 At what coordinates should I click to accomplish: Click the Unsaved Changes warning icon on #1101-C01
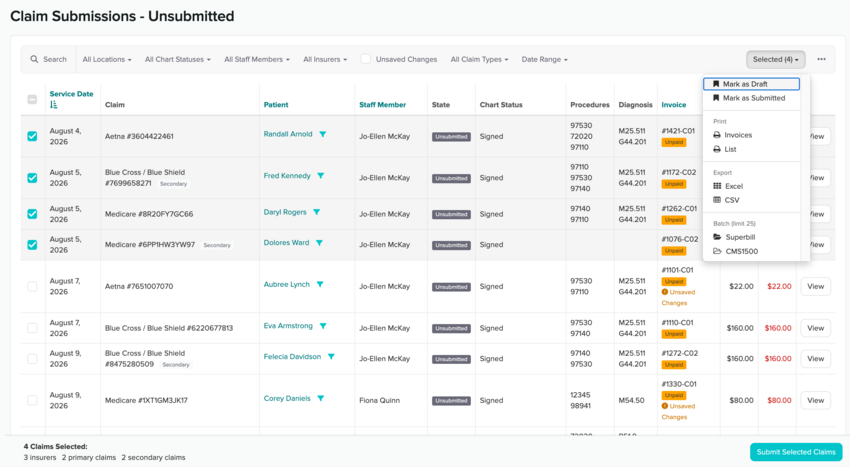(x=665, y=292)
